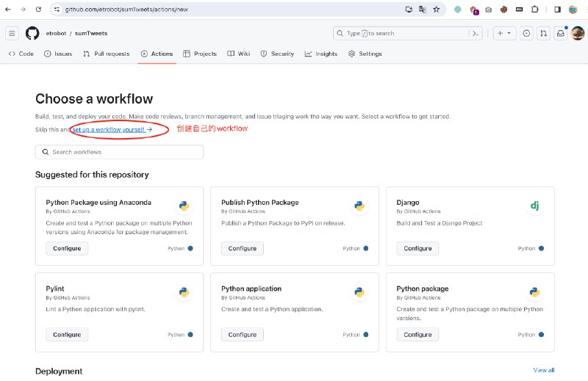The width and height of the screenshot is (588, 381).
Task: Click the cookie extension icon
Action: (503, 10)
